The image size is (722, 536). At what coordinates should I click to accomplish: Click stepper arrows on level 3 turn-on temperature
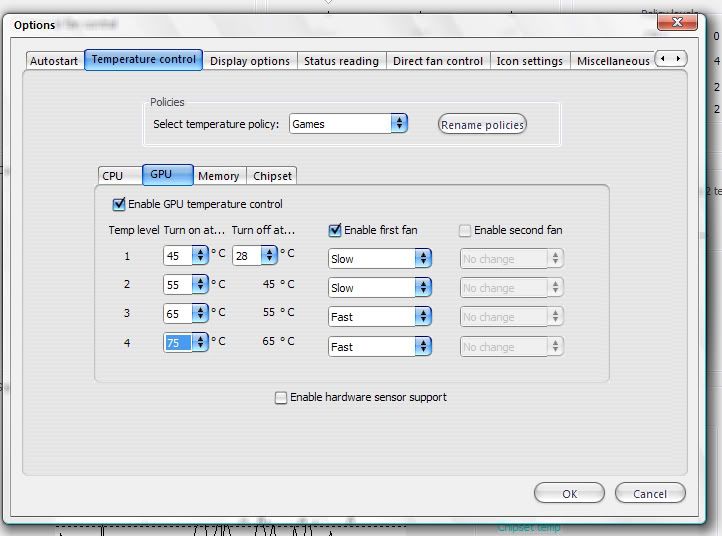(x=200, y=314)
